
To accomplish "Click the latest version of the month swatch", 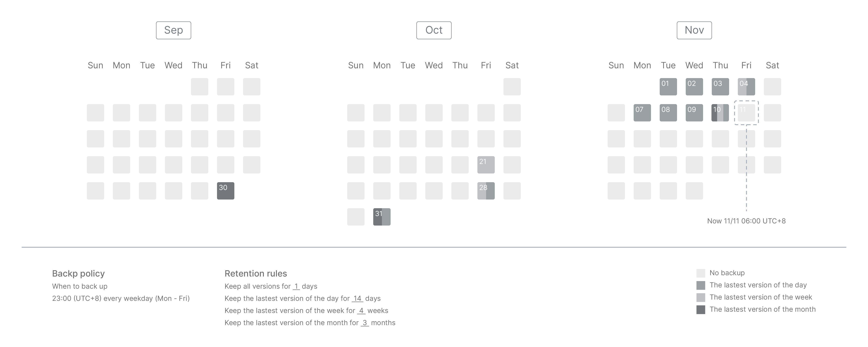I will [700, 309].
